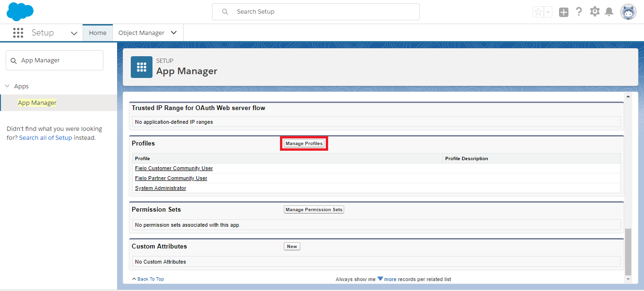Click the Search Setup field
Image resolution: width=644 pixels, height=291 pixels.
pyautogui.click(x=316, y=12)
